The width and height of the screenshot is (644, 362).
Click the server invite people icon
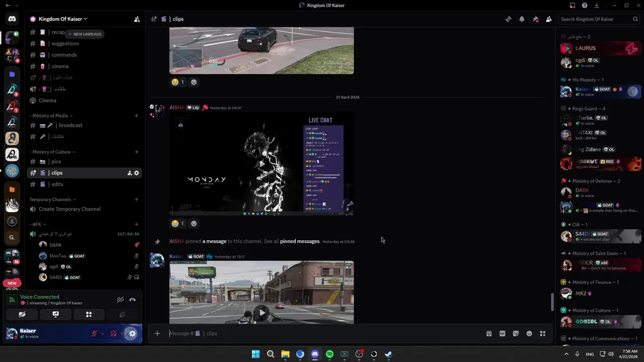[x=137, y=19]
